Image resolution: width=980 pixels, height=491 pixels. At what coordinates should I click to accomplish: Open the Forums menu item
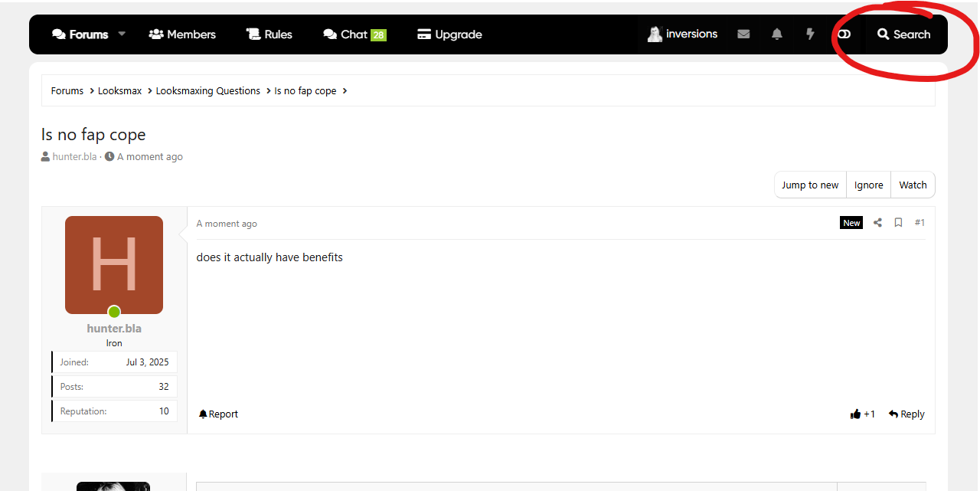(x=80, y=34)
